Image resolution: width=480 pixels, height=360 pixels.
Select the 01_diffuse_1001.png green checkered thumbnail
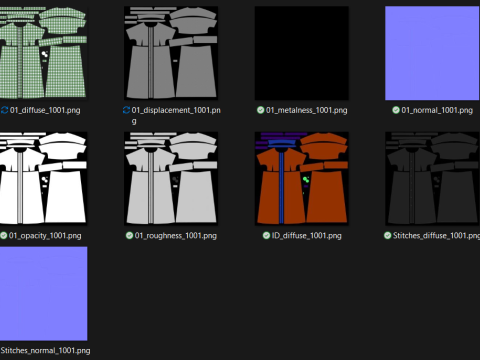(43, 53)
